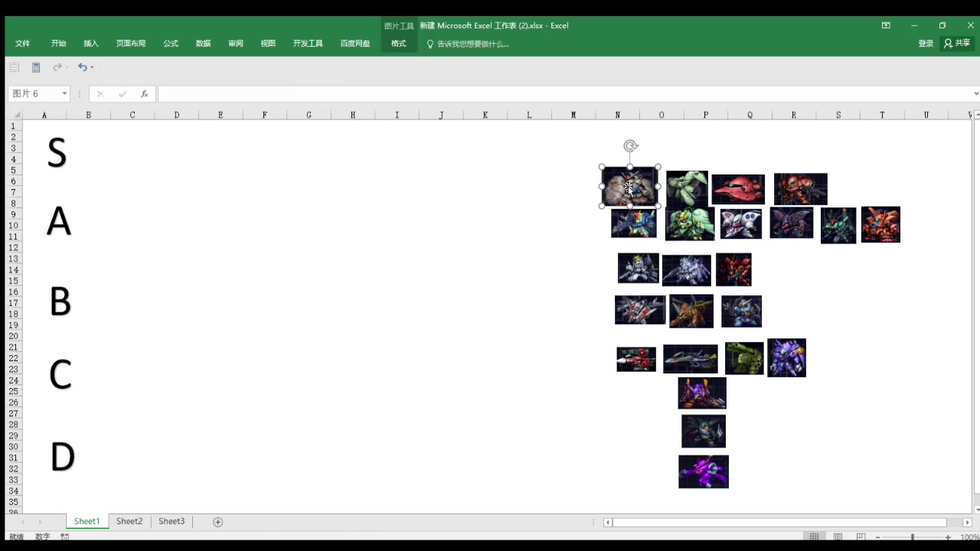Open the 文件 file menu
The width and height of the screenshot is (980, 551).
[22, 44]
